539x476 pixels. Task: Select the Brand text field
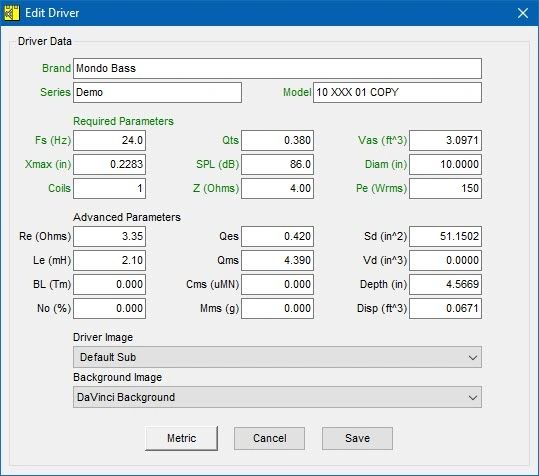(x=277, y=68)
